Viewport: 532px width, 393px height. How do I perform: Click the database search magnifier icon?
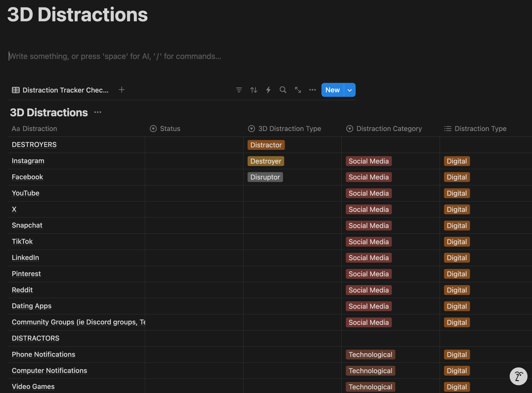pyautogui.click(x=283, y=90)
